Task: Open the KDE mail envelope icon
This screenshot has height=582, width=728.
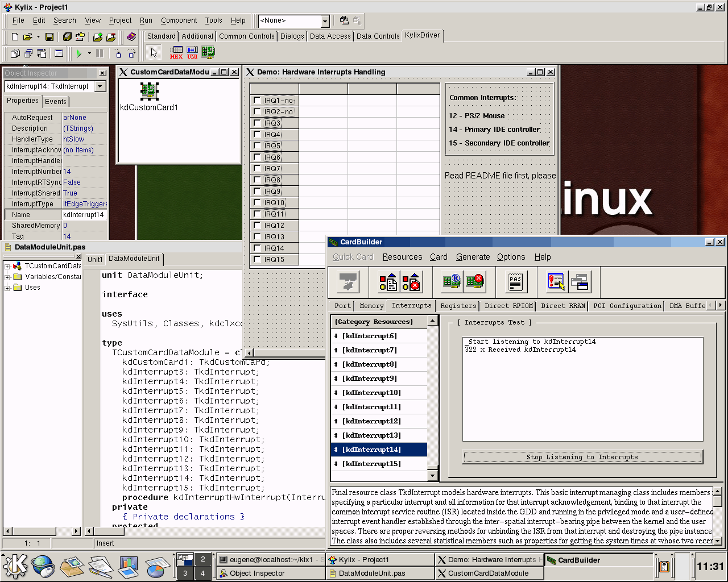Action: click(72, 566)
